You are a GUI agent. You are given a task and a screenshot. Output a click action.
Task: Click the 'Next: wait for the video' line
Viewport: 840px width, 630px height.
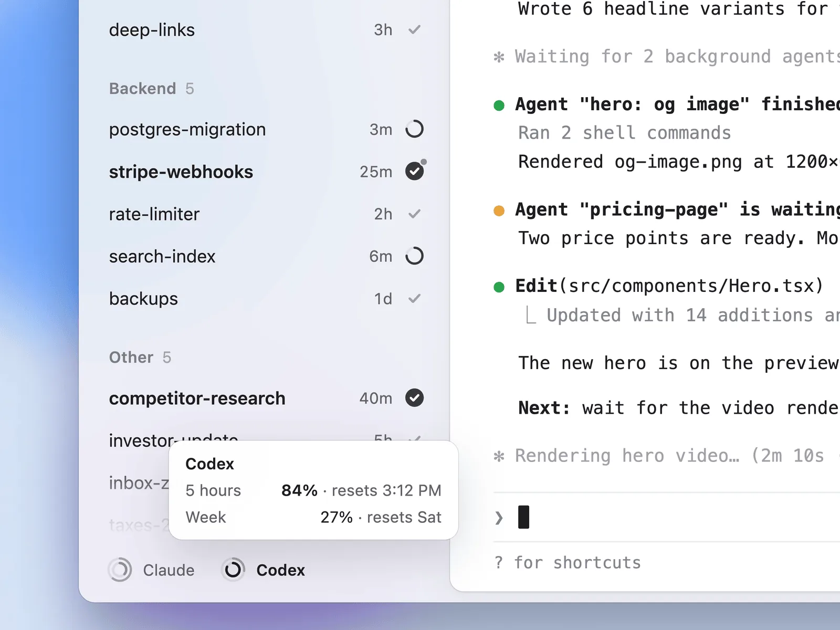coord(679,408)
